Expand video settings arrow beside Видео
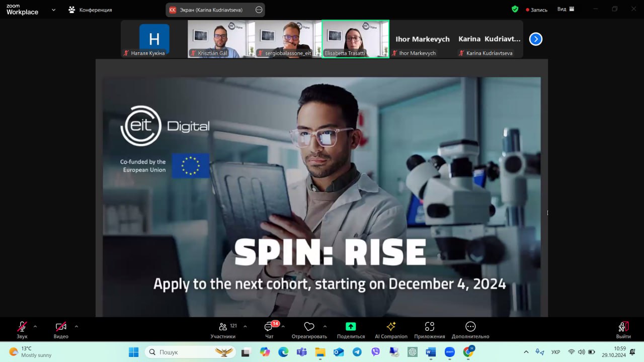 [x=76, y=326]
